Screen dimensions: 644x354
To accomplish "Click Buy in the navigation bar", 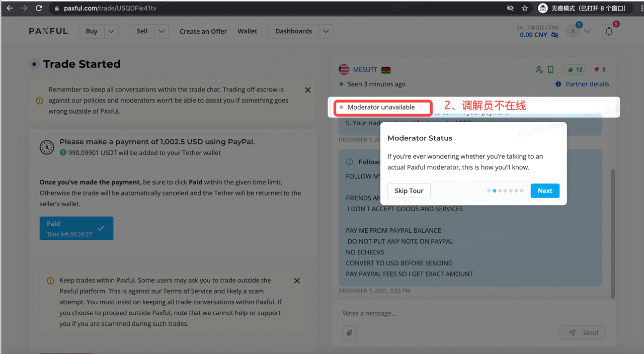I will pos(92,31).
